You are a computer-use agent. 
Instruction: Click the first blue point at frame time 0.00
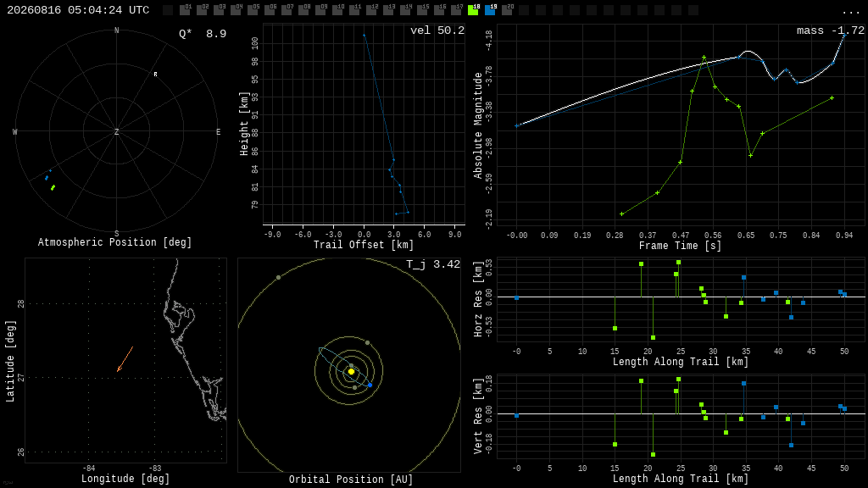516,126
